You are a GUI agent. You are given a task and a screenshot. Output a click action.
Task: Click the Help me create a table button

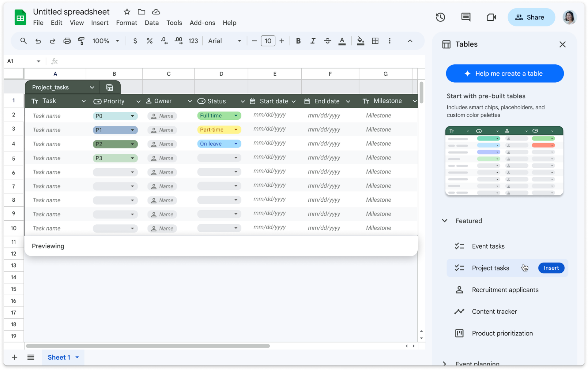point(504,73)
